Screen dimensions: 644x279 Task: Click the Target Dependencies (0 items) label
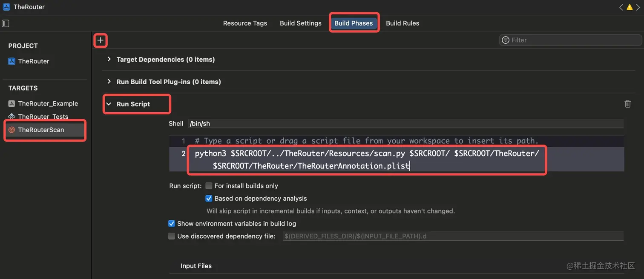166,60
